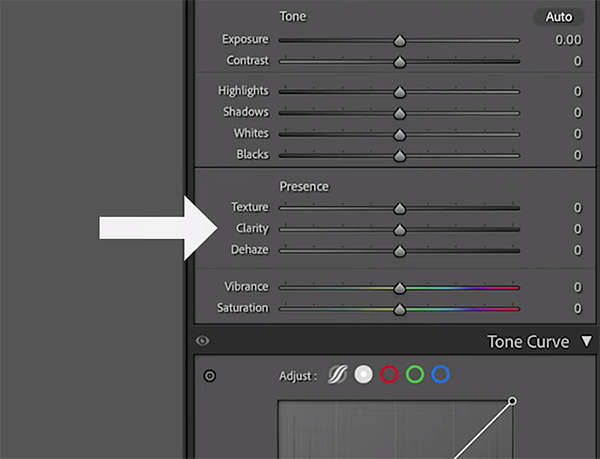
Task: Click the Texture slider handle
Action: [399, 209]
